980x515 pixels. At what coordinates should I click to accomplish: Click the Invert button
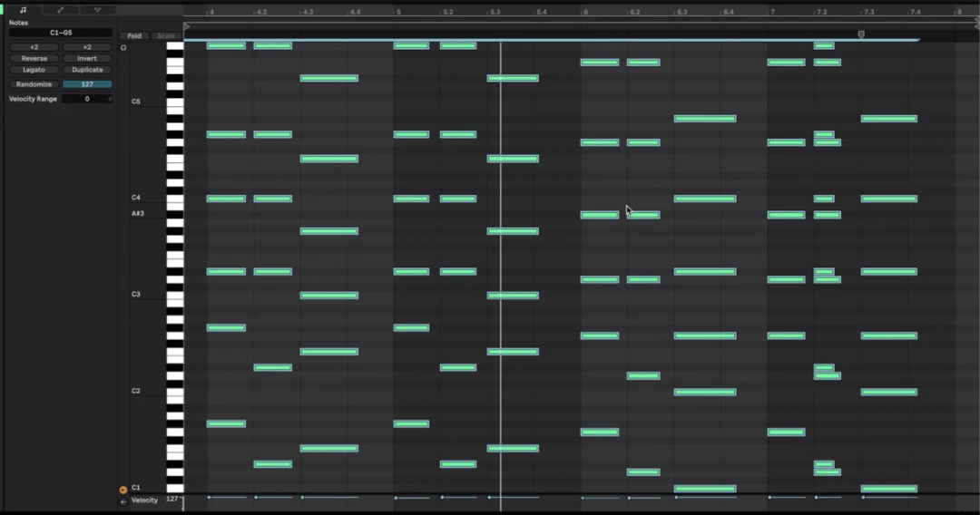(x=87, y=58)
